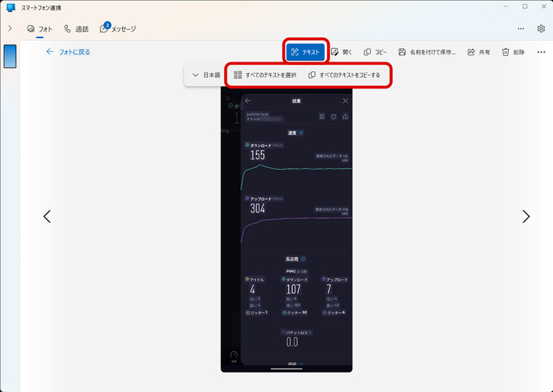Share the photo with 共有
Screen dimensions: 553x392
click(478, 53)
